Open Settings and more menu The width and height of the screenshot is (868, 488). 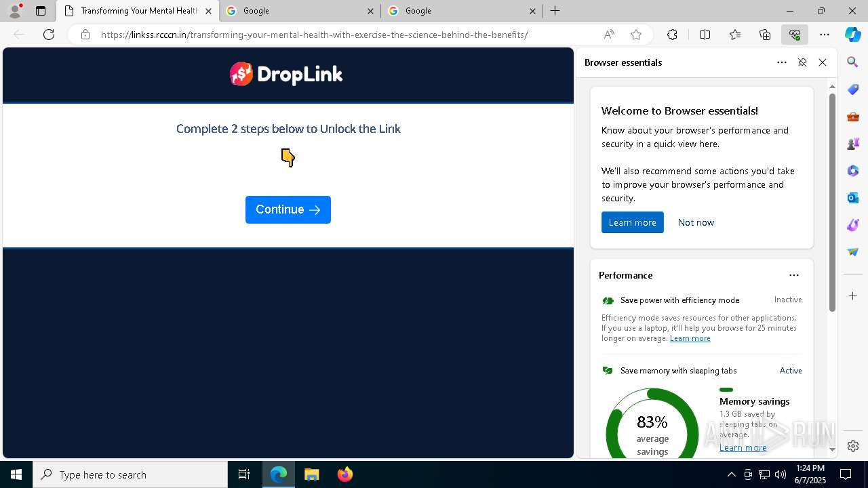(825, 35)
